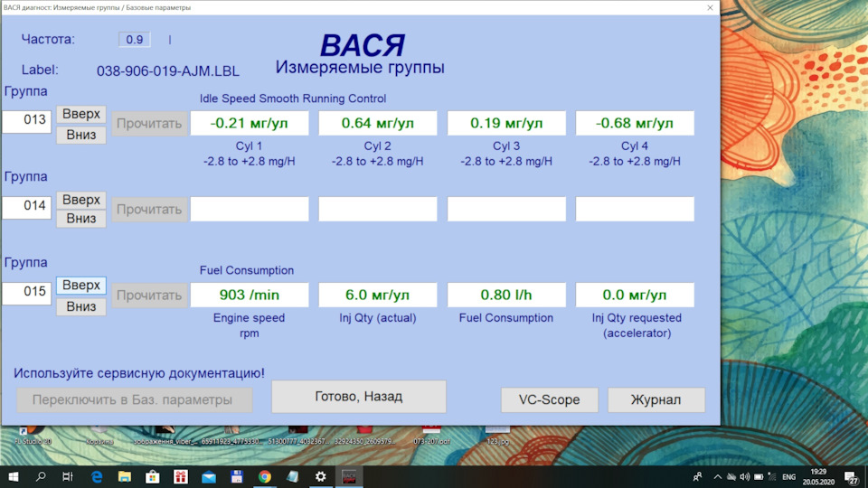Open the Windows Start menu
The height and width of the screenshot is (488, 868).
[13, 476]
